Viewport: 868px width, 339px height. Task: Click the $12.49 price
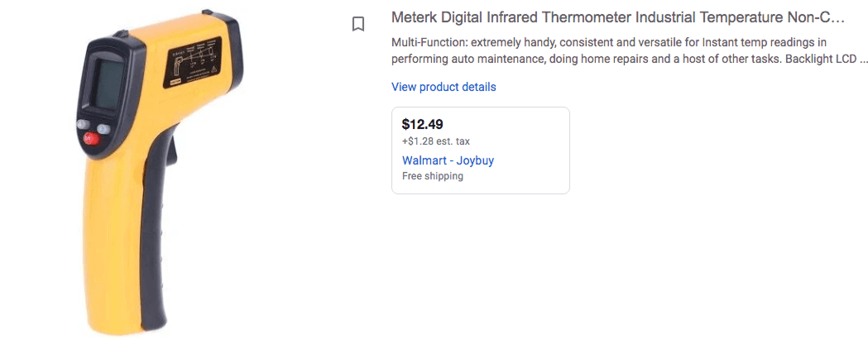[x=422, y=125]
